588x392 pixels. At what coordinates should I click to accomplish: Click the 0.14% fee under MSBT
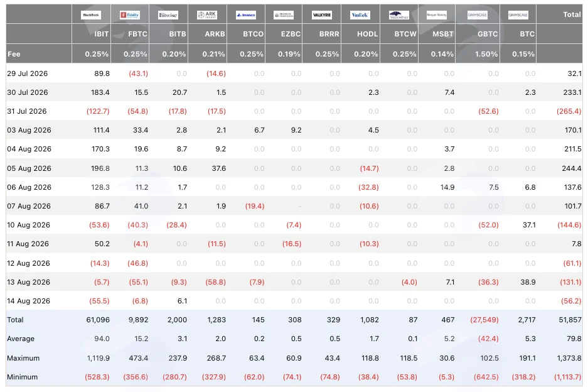pyautogui.click(x=442, y=54)
